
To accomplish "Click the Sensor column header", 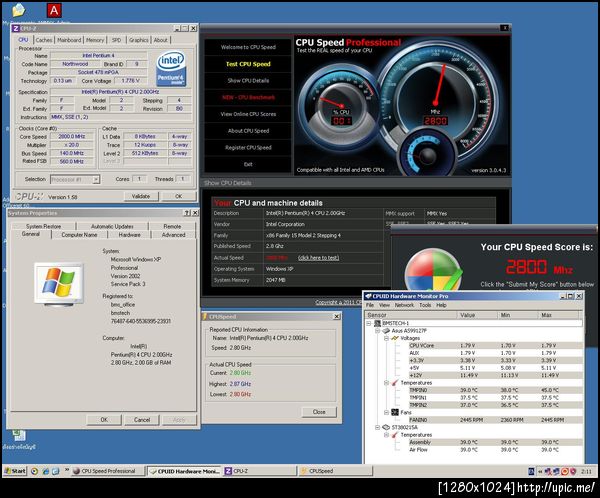I will (411, 315).
